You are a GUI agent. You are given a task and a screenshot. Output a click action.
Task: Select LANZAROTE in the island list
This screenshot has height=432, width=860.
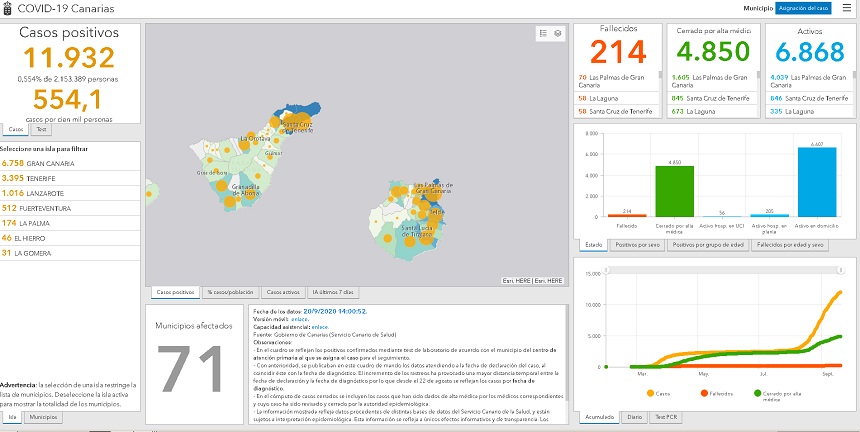pyautogui.click(x=40, y=193)
